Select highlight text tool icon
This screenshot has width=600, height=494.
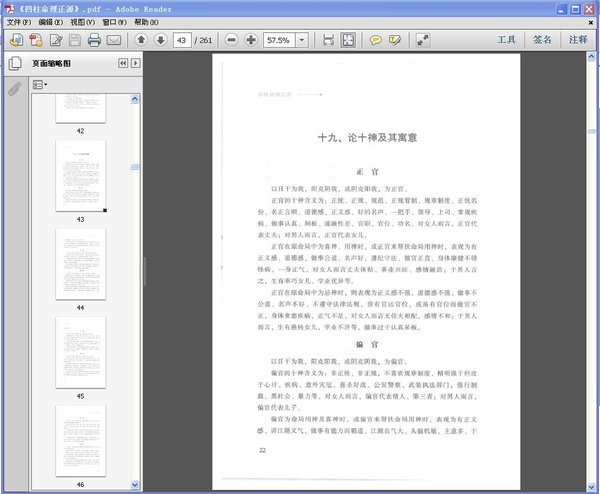[395, 40]
